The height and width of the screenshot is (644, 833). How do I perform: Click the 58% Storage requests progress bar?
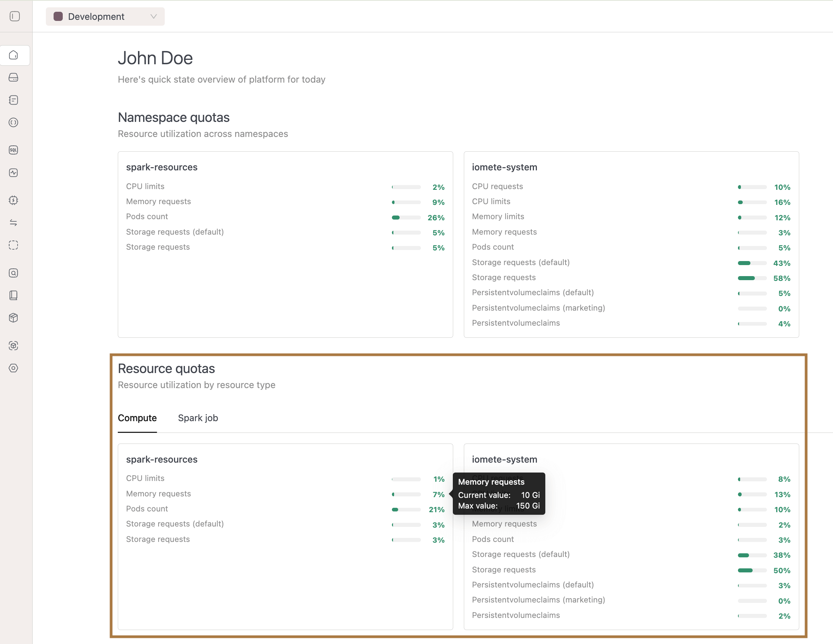[752, 278]
